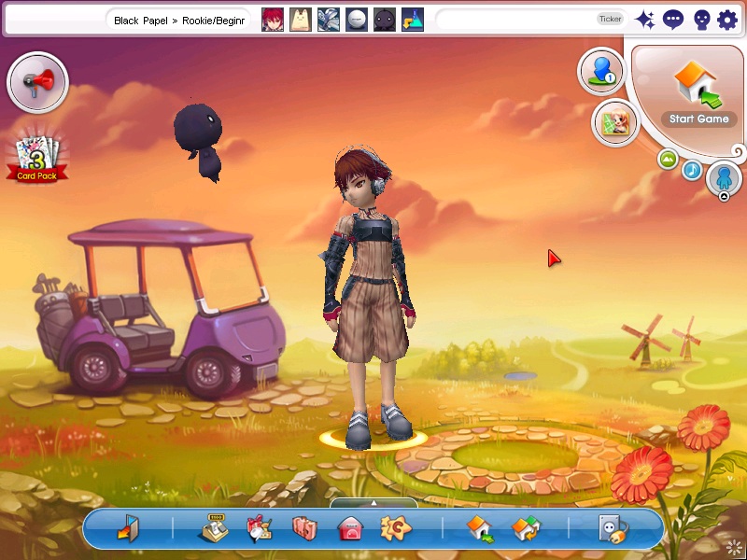The width and height of the screenshot is (747, 560).
Task: Click the power socket and mouse icon
Action: click(x=613, y=529)
